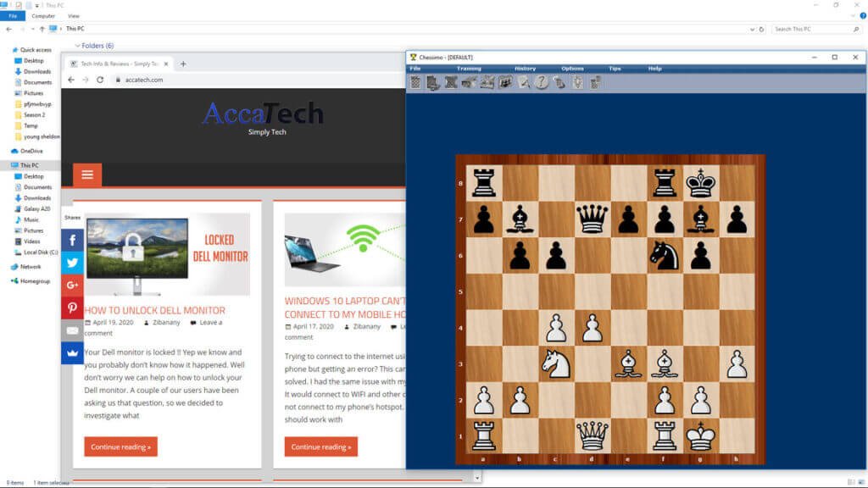Navigate up one level in File Explorer
The image size is (868, 488).
(42, 29)
